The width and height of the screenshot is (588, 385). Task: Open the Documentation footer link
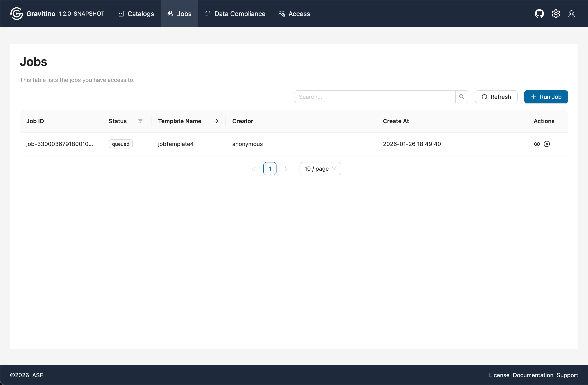533,375
